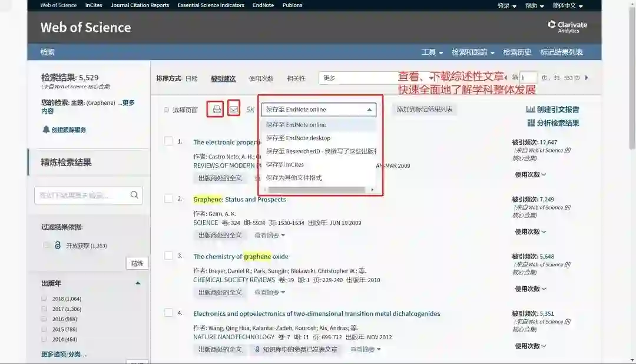Open Graphene: Status and Prospects article
Image resolution: width=636 pixels, height=364 pixels.
[239, 199]
